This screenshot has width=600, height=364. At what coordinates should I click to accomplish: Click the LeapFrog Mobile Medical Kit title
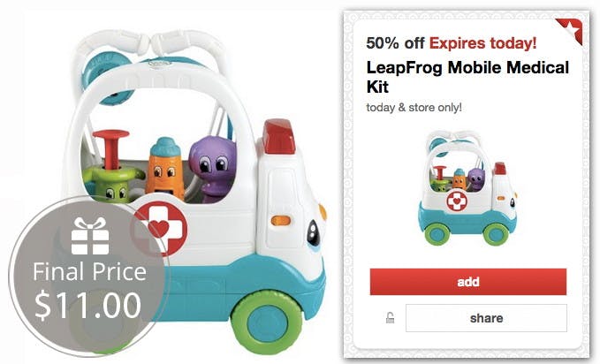click(467, 77)
